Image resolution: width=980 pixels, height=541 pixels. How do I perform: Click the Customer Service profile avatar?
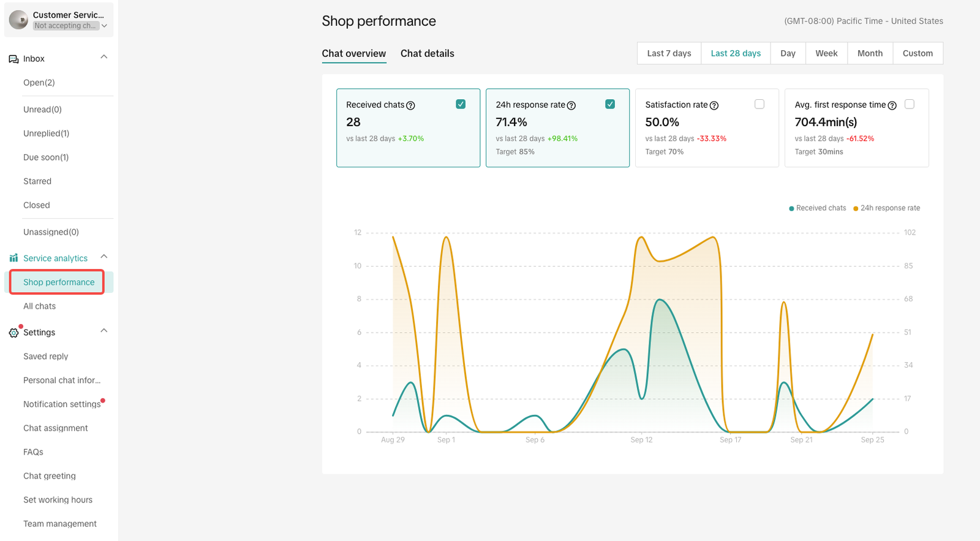pos(18,20)
